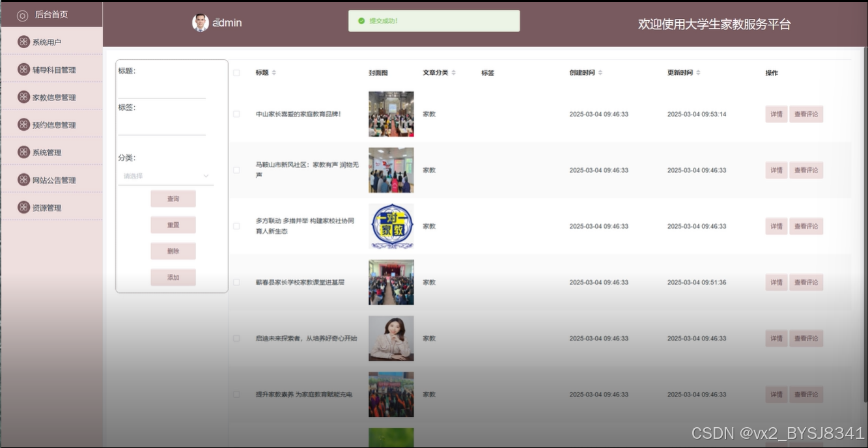Check the 蕲春县家长学校 row checkbox

pyautogui.click(x=236, y=282)
